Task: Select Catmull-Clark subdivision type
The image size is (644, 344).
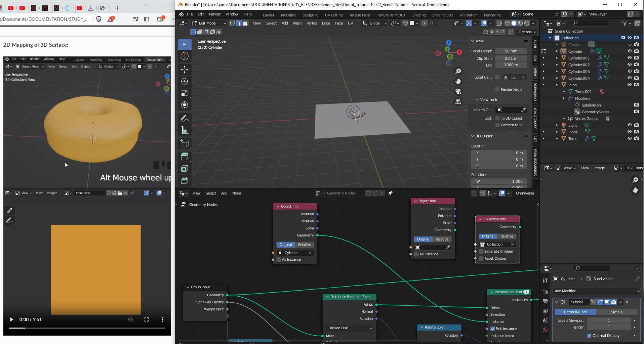Action: coord(575,312)
